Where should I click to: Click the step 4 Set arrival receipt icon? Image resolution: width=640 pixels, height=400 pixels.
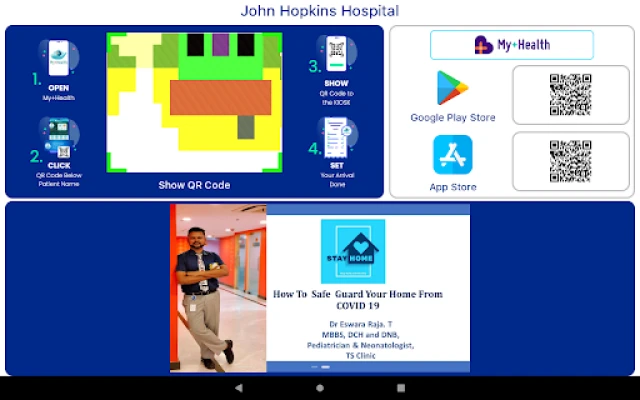337,138
